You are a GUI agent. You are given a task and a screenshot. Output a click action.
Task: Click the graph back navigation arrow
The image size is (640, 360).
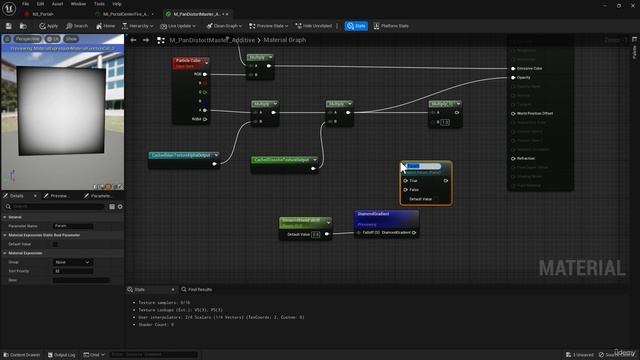[x=133, y=40]
